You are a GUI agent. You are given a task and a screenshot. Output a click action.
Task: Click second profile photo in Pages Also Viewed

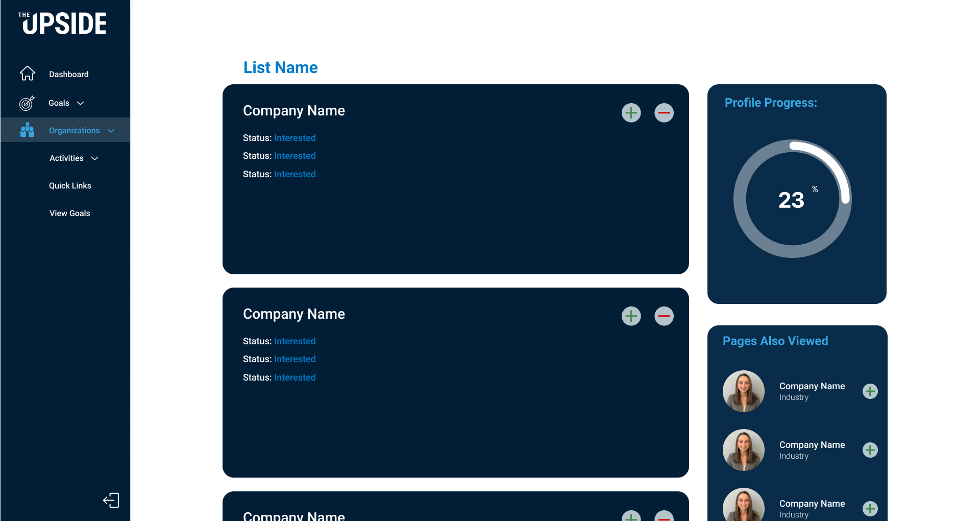(744, 450)
